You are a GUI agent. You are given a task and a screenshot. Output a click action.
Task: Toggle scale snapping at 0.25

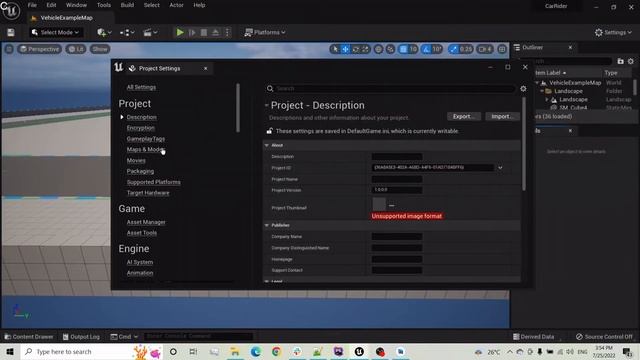(453, 49)
